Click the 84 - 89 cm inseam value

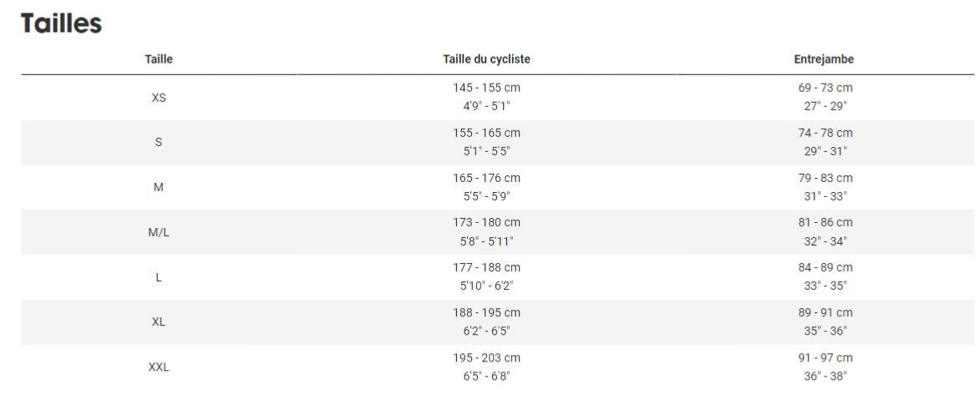pos(825,268)
